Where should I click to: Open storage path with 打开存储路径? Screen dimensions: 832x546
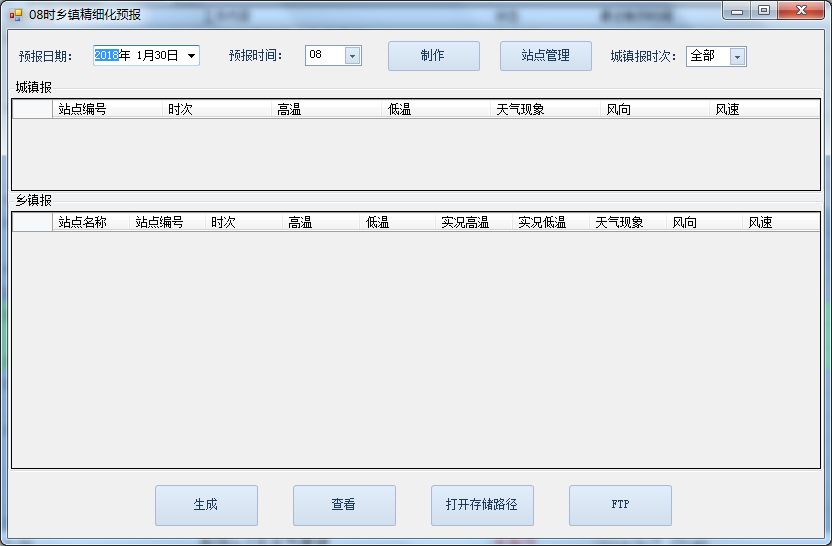[481, 505]
